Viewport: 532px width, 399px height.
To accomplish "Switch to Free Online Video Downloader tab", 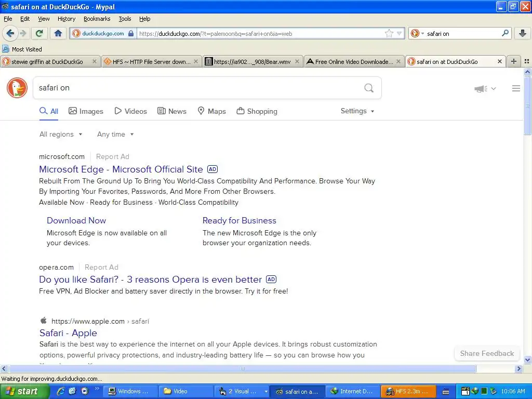I will coord(354,62).
